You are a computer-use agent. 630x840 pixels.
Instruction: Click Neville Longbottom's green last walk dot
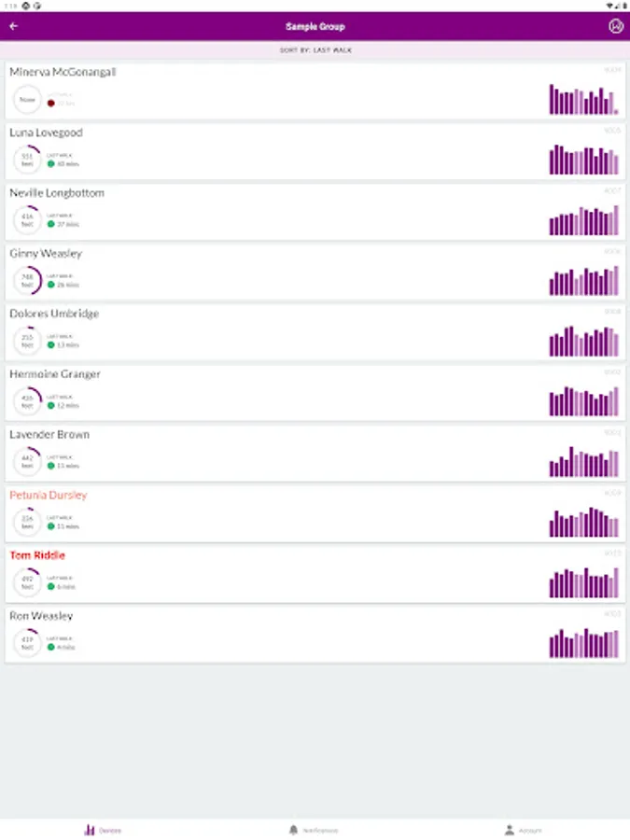click(50, 224)
